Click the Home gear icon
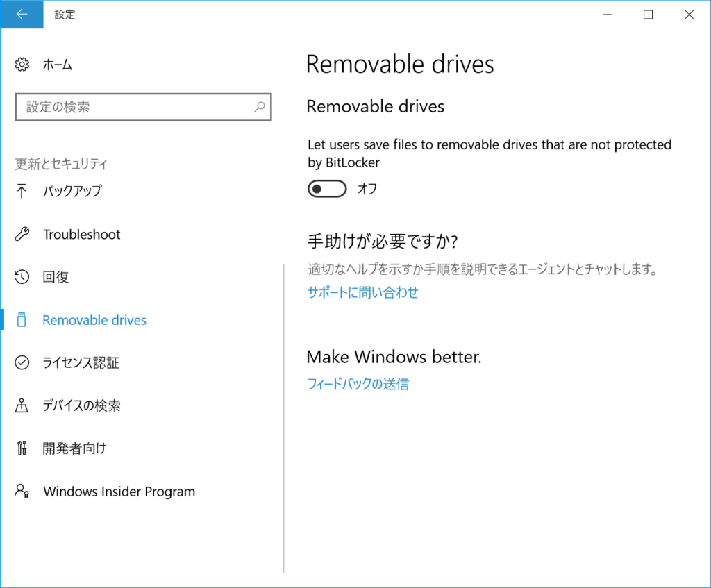 pyautogui.click(x=22, y=65)
